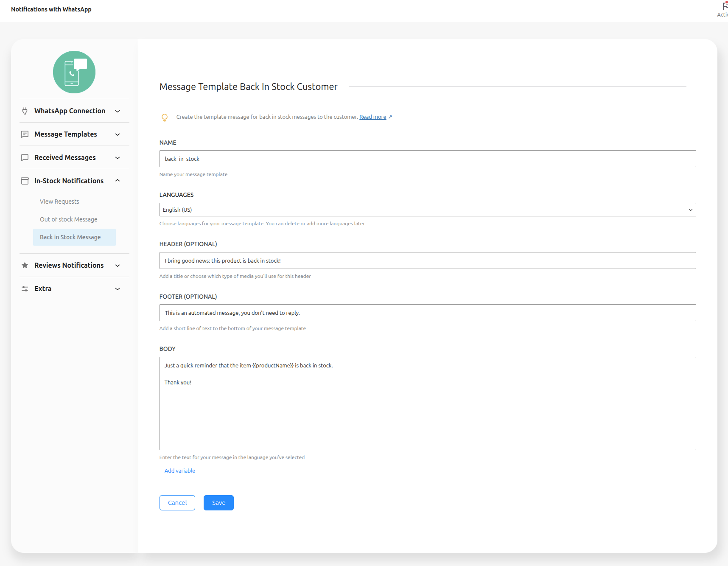This screenshot has width=728, height=566.
Task: Click the plug icon beside WhatsApp Connection
Action: [x=25, y=111]
